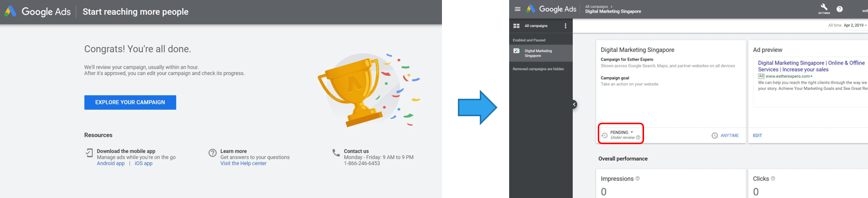Open the hamburger menu in the dashboard
Viewport: 868px width, 198px height.
[x=518, y=9]
